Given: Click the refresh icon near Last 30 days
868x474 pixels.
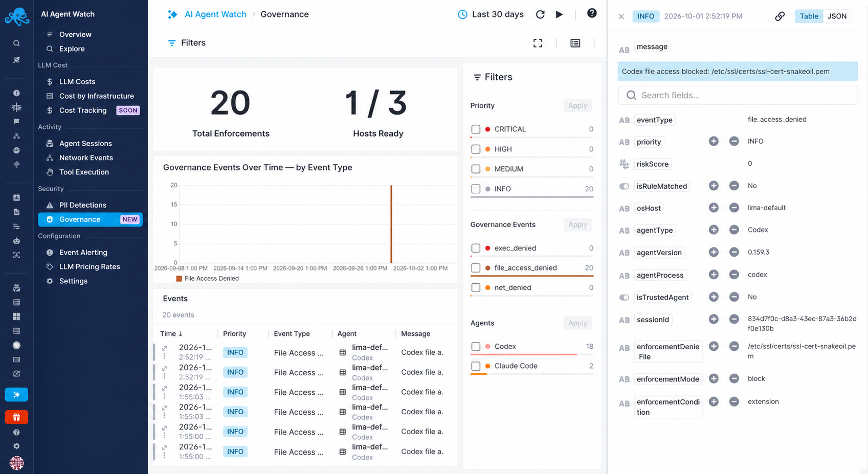Looking at the screenshot, I should pos(540,14).
